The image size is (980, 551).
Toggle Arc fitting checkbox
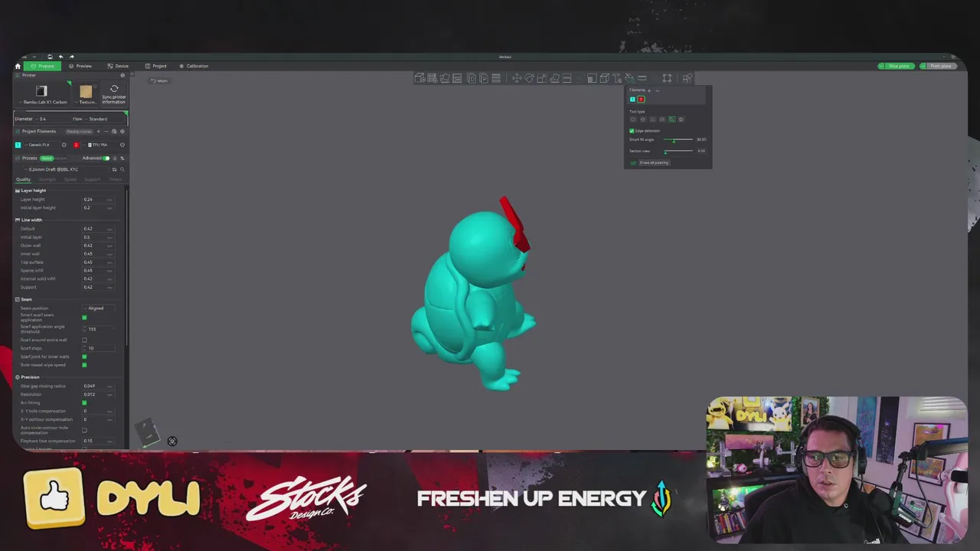point(84,403)
